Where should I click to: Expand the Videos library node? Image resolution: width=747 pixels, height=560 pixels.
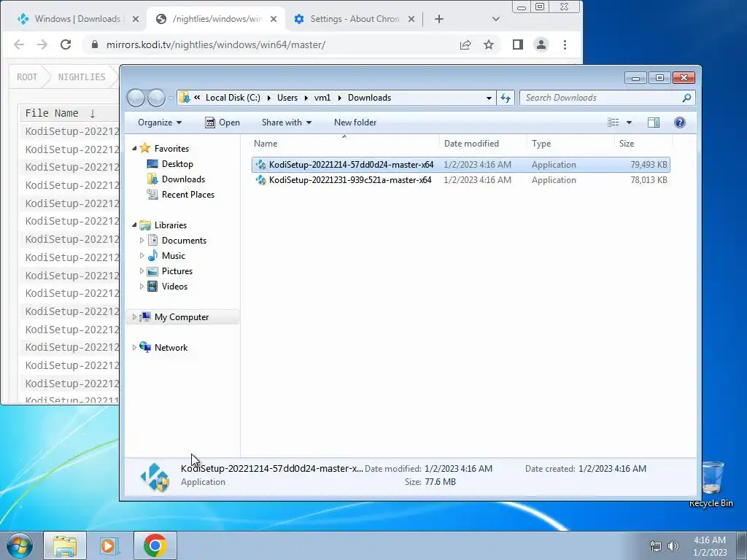142,286
